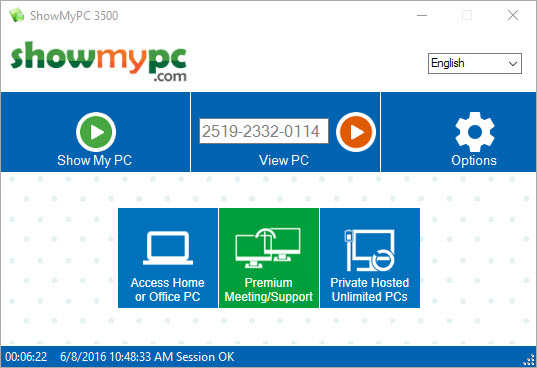The image size is (537, 368).
Task: Click the showmypc.com logo
Action: (x=99, y=62)
